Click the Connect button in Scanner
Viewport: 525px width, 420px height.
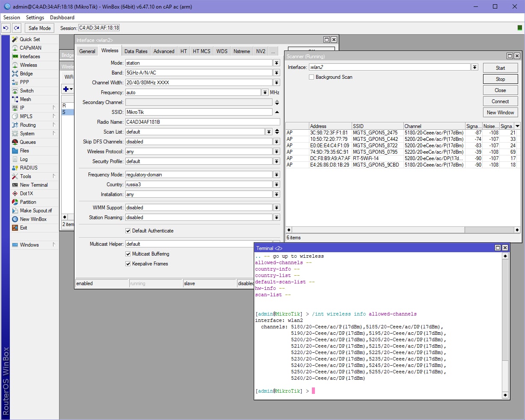click(500, 101)
